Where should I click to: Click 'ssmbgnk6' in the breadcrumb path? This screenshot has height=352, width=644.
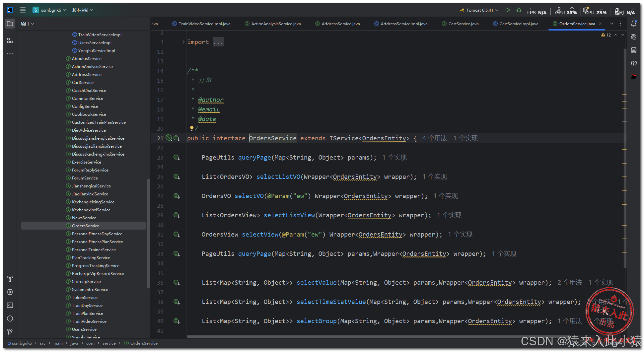(22, 343)
